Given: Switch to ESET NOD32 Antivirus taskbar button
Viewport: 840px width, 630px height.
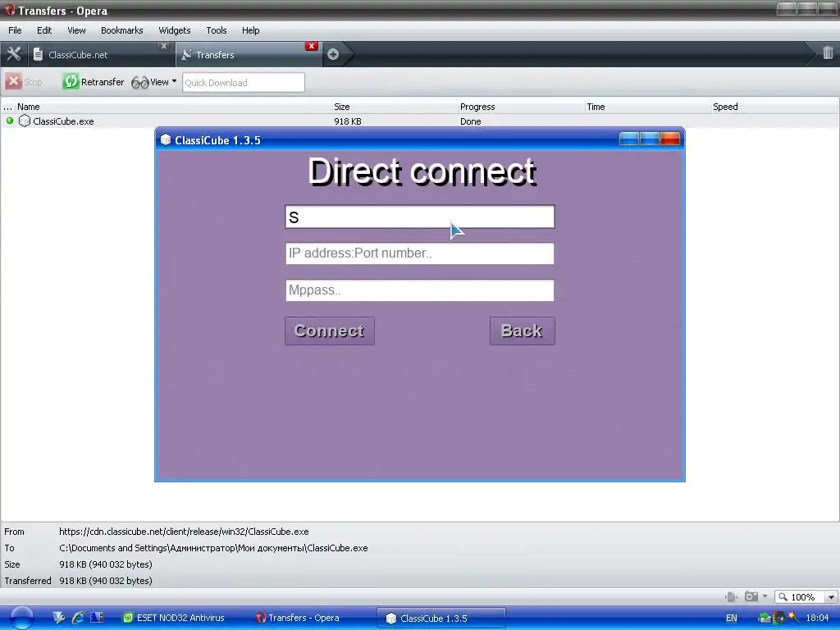Looking at the screenshot, I should pos(174,618).
